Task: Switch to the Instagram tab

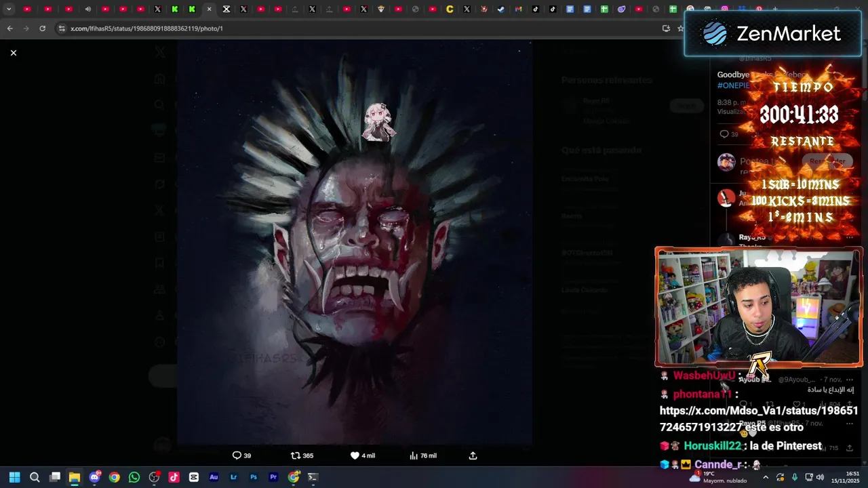Action: point(725,9)
